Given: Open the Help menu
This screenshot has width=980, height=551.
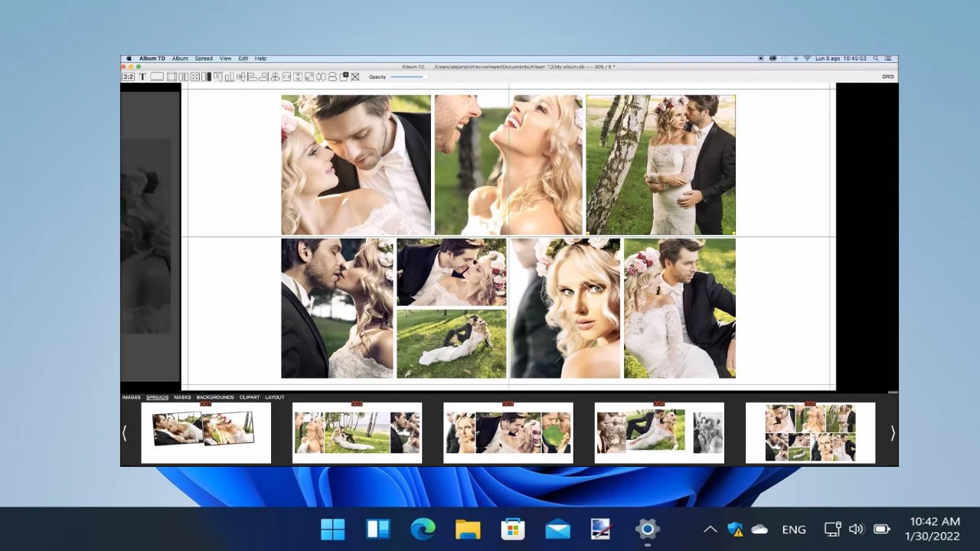Looking at the screenshot, I should click(x=260, y=58).
